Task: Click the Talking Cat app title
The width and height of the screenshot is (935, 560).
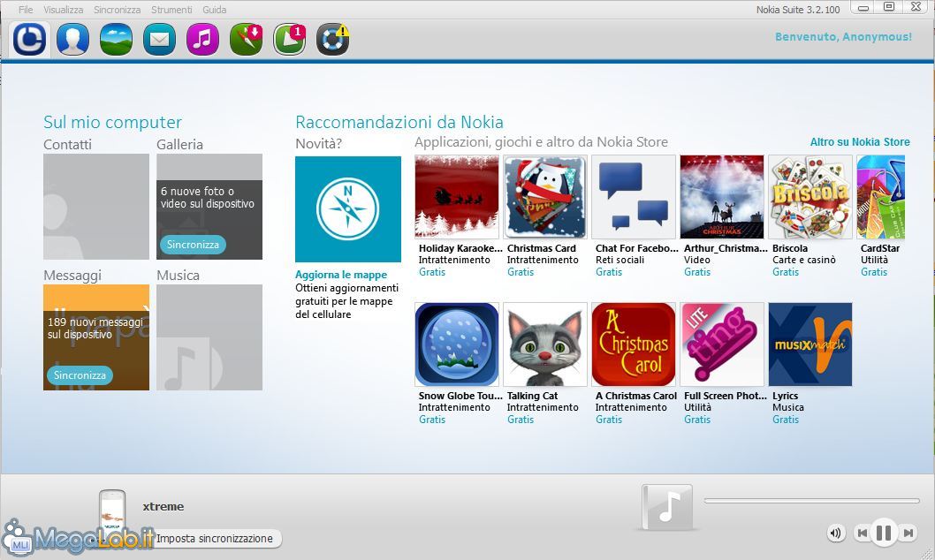Action: 533,396
